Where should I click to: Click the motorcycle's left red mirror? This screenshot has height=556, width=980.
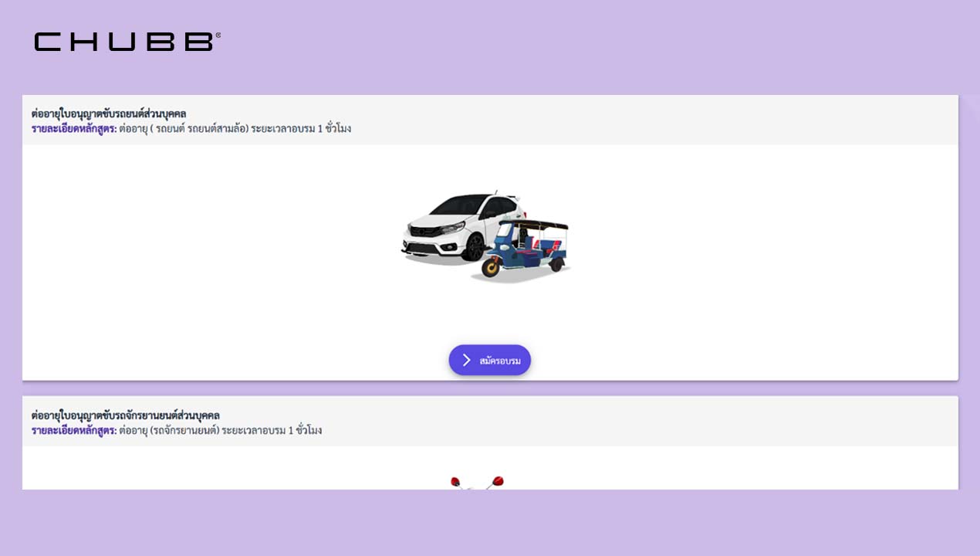455,482
